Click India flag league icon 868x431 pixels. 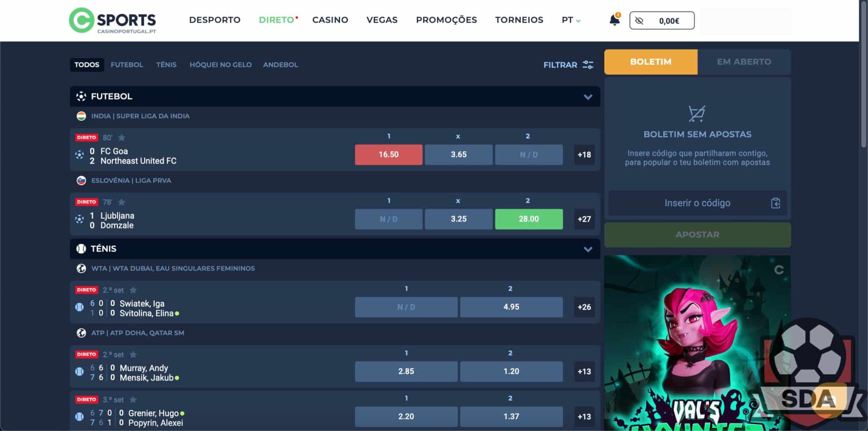81,116
